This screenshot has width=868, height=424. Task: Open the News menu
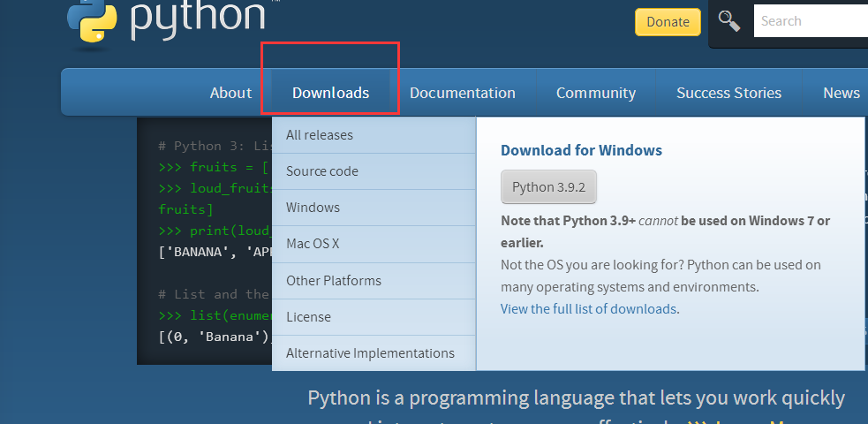point(842,93)
